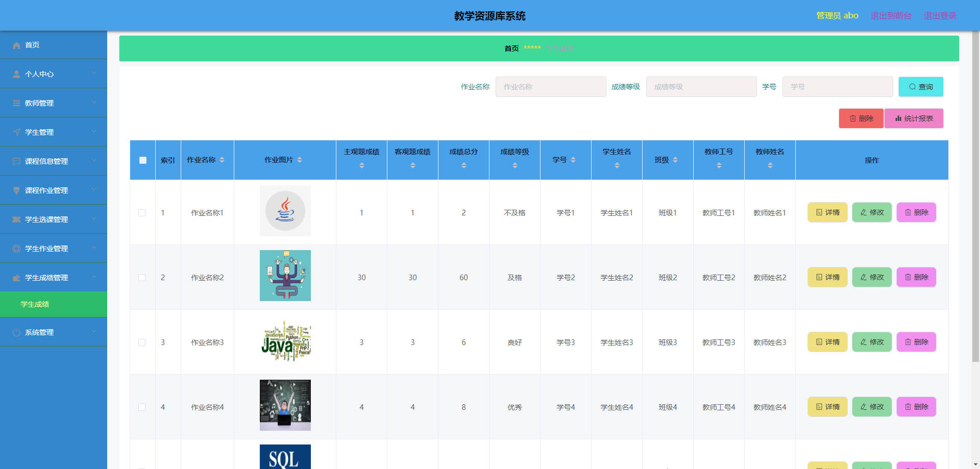Image resolution: width=980 pixels, height=469 pixels.
Task: Sort by 作业名称 column arrows
Action: pyautogui.click(x=222, y=160)
